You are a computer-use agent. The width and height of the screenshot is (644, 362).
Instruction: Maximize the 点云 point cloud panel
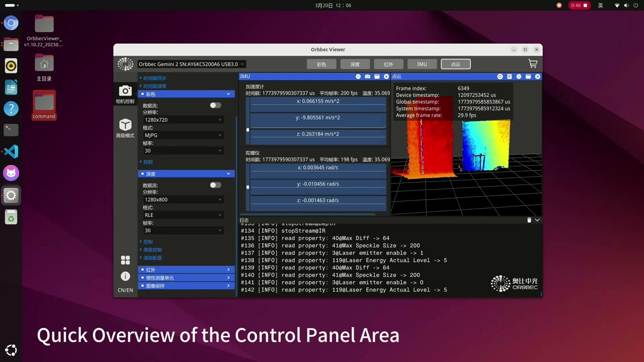pos(528,76)
